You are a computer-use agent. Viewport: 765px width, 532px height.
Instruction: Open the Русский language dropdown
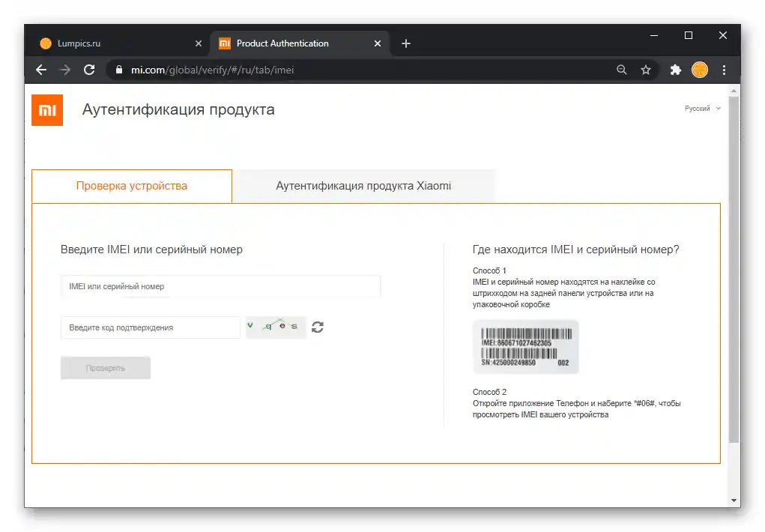pos(703,109)
